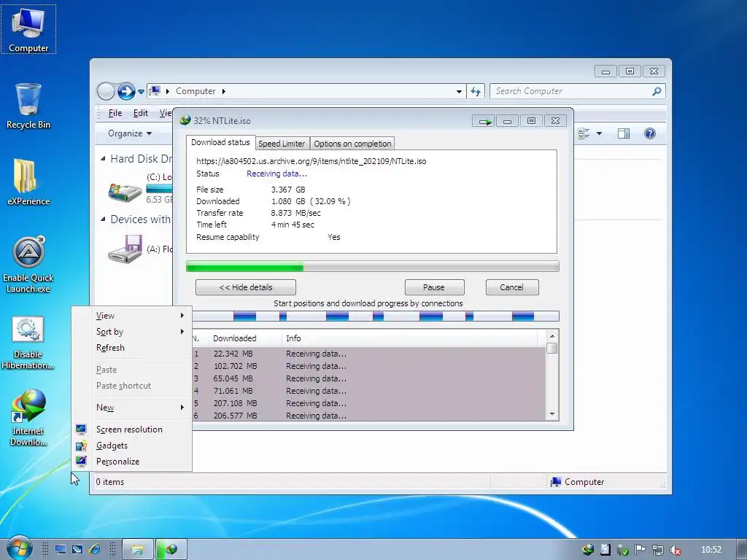The width and height of the screenshot is (747, 560).
Task: Open recent pages dropdown beside navigation arrows
Action: click(x=141, y=91)
